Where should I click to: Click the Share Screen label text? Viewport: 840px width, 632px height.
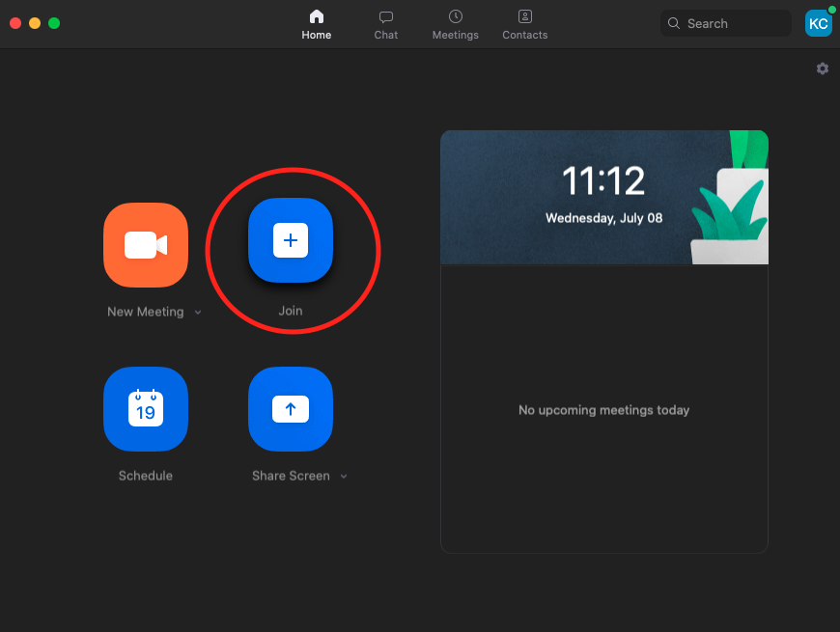(x=291, y=476)
